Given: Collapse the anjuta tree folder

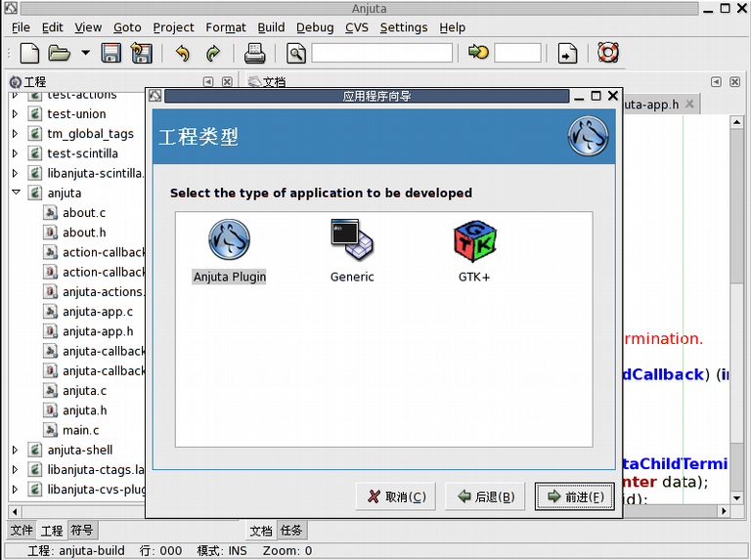Looking at the screenshot, I should (16, 194).
